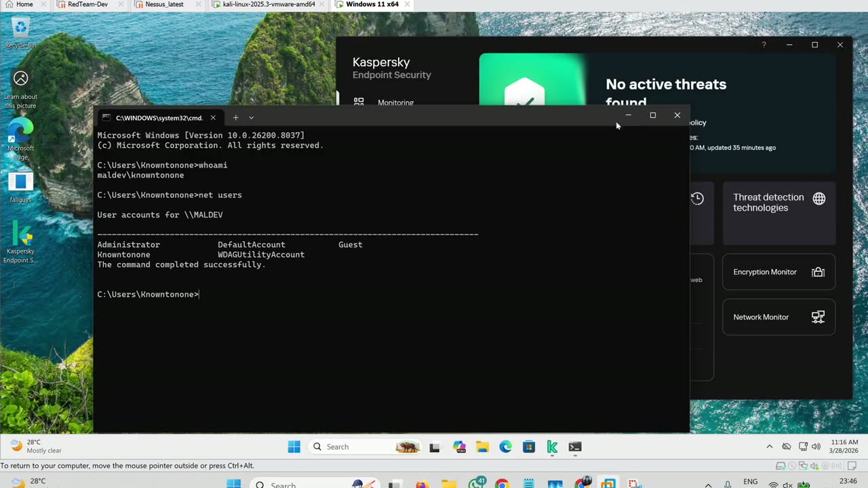This screenshot has width=868, height=488.
Task: Open the Threat detection technologies card
Action: pos(778,213)
